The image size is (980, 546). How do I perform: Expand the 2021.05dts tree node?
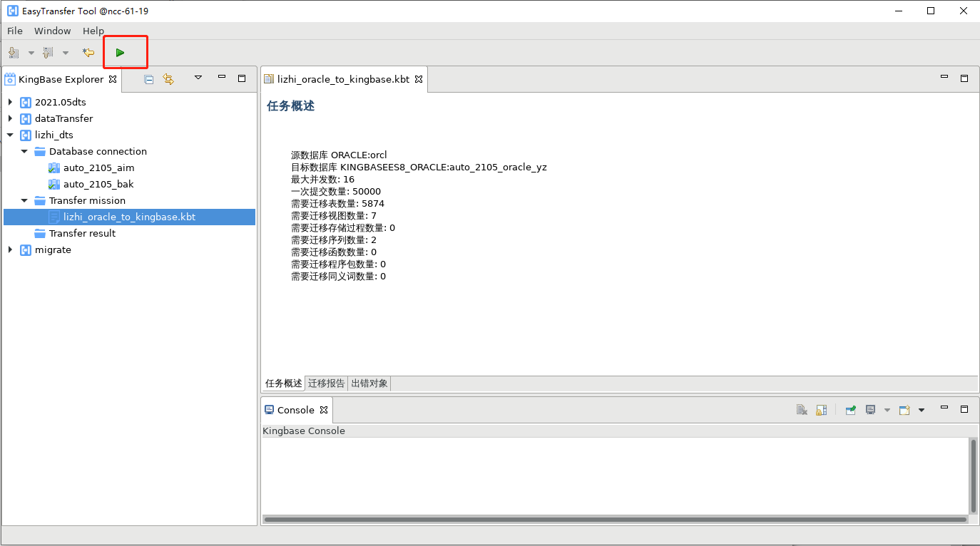tap(10, 102)
